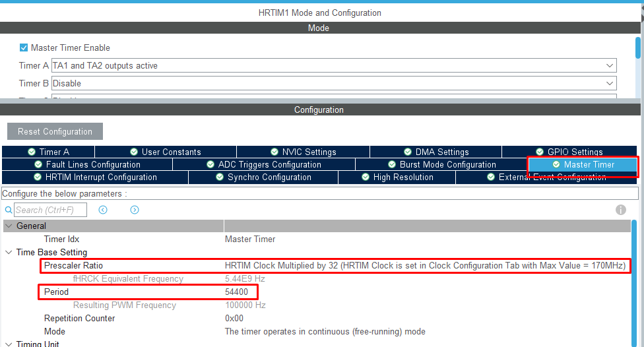Switch to the Synchro Configuration tab
Image resolution: width=644 pixels, height=347 pixels.
263,177
